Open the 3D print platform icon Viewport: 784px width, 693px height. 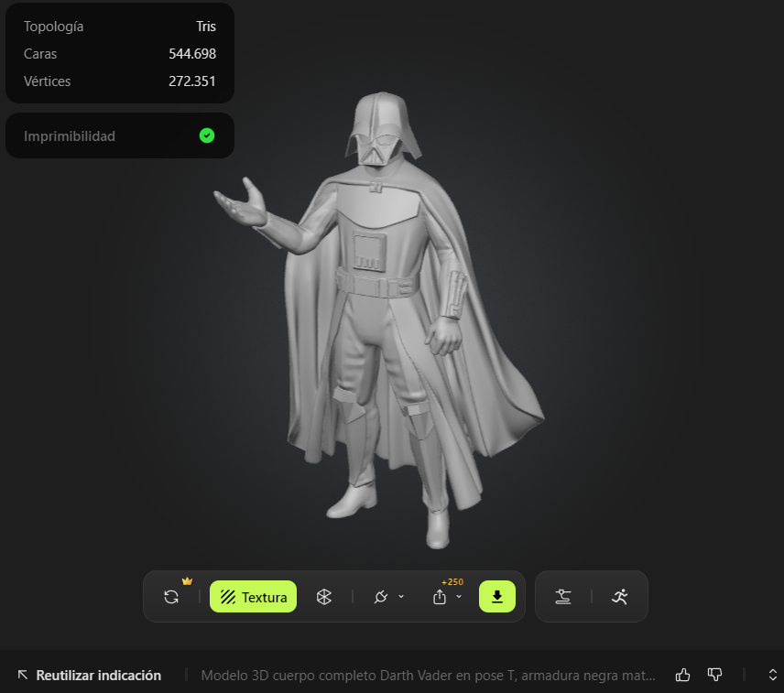[563, 597]
